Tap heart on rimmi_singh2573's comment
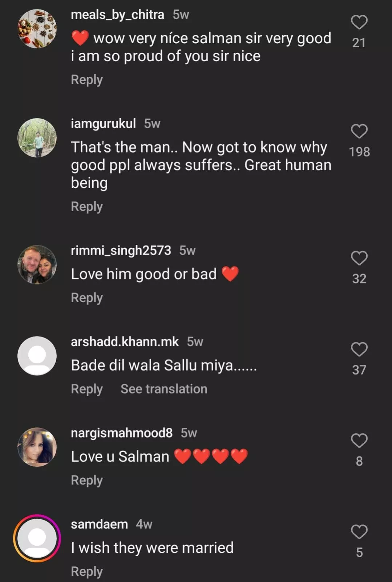392x582 pixels. tap(359, 258)
